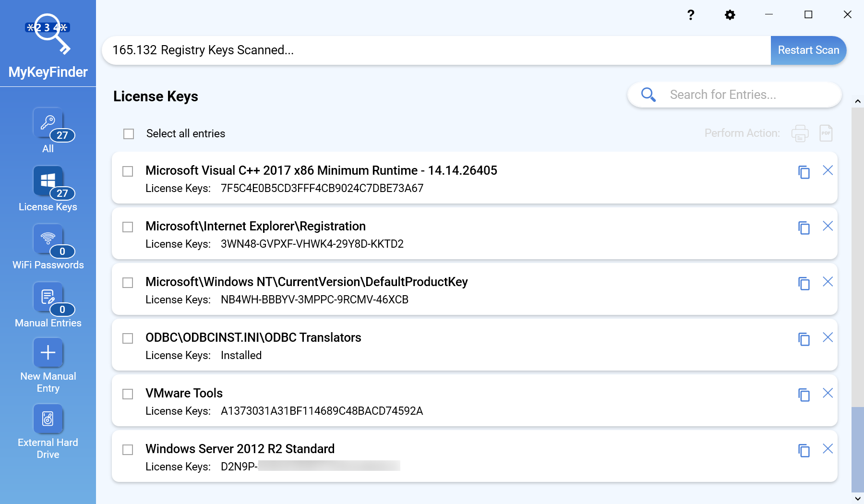Screen dimensions: 864x504
Task: Click the Windows Server 2012 R2 Standard title
Action: (240, 449)
